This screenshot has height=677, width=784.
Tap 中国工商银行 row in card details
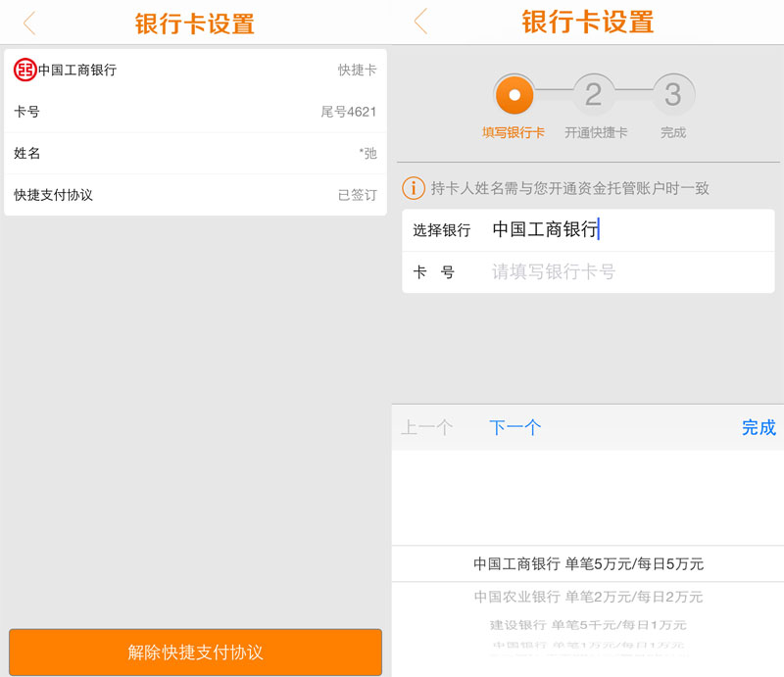(195, 70)
